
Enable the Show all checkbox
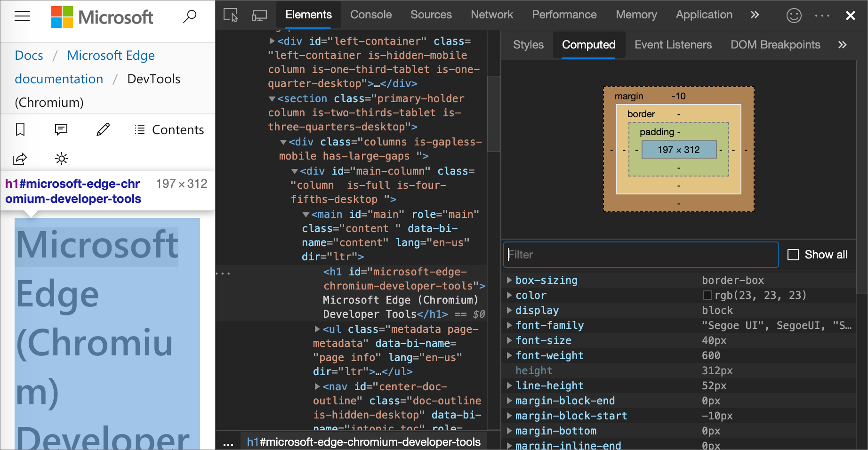(793, 255)
